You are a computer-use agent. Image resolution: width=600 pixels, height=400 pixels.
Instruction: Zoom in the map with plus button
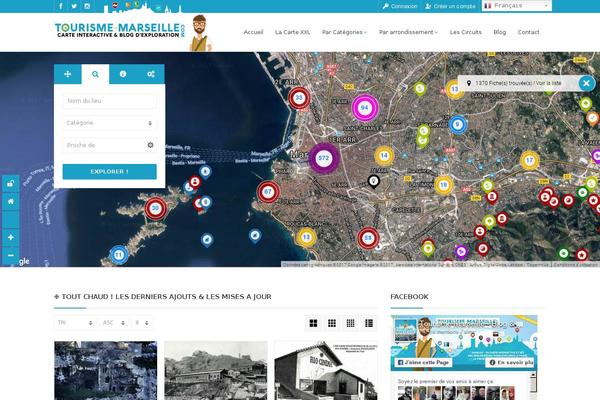11,237
